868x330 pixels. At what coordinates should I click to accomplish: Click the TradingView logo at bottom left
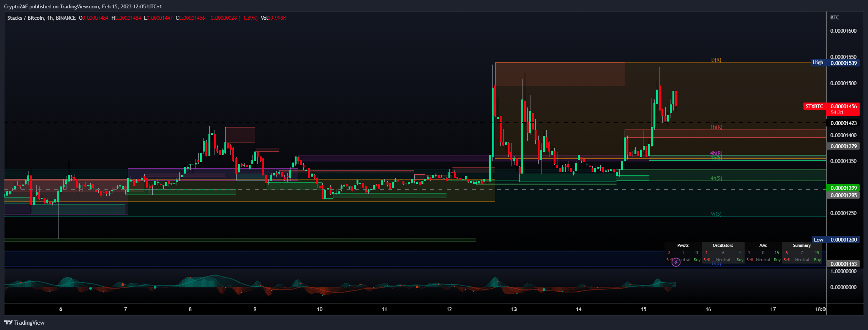pyautogui.click(x=24, y=323)
